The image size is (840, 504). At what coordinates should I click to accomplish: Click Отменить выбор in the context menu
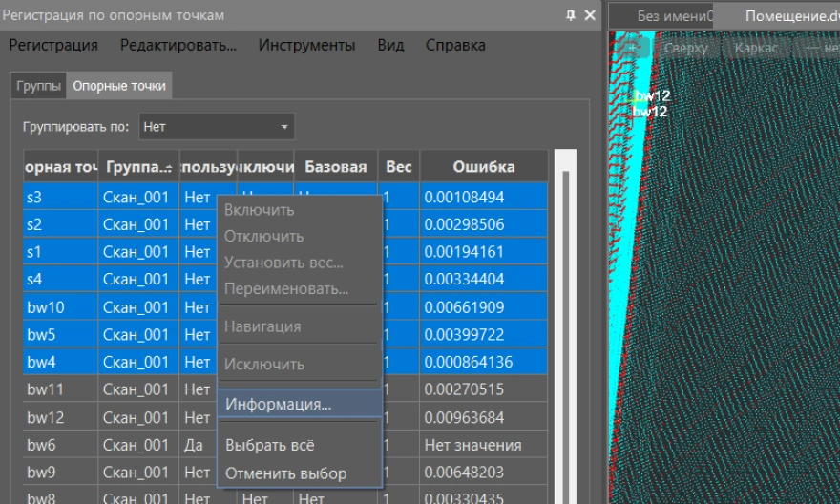pos(285,473)
